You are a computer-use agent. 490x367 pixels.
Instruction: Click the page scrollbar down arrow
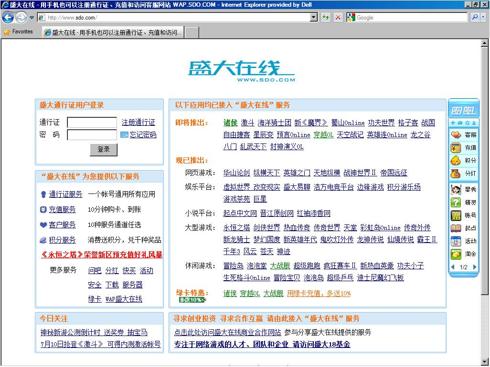point(484,361)
